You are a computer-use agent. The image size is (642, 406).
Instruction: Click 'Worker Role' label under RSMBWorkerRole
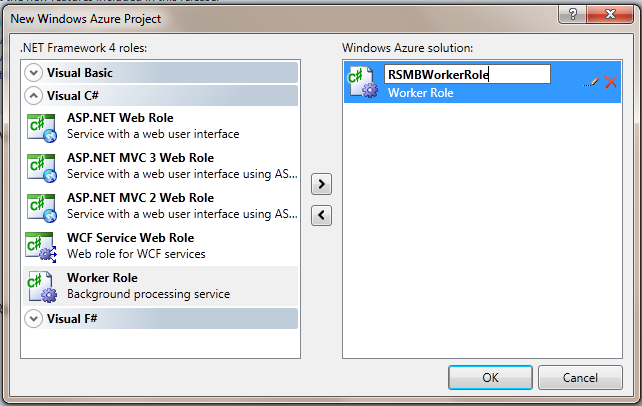click(420, 93)
